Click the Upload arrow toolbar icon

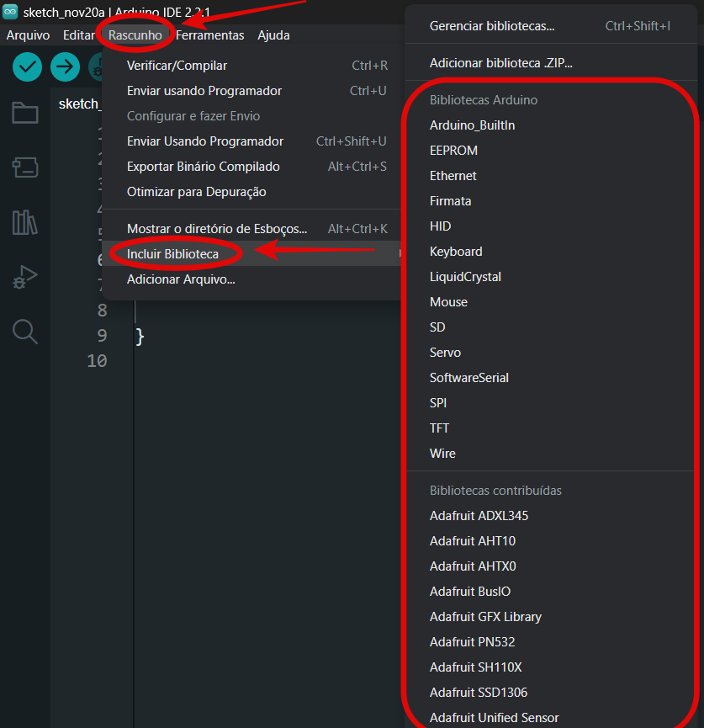pos(65,67)
